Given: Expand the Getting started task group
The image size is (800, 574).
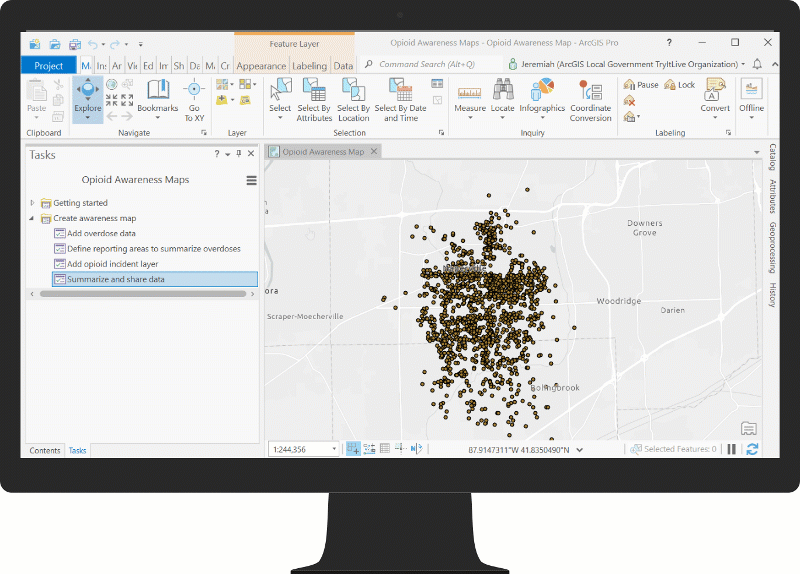Looking at the screenshot, I should coord(33,203).
